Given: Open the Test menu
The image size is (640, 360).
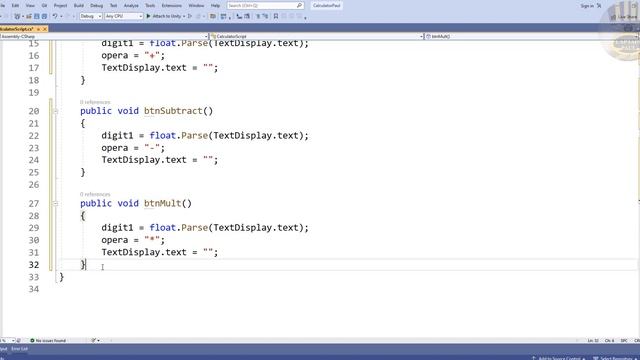Looking at the screenshot, I should 113,6.
